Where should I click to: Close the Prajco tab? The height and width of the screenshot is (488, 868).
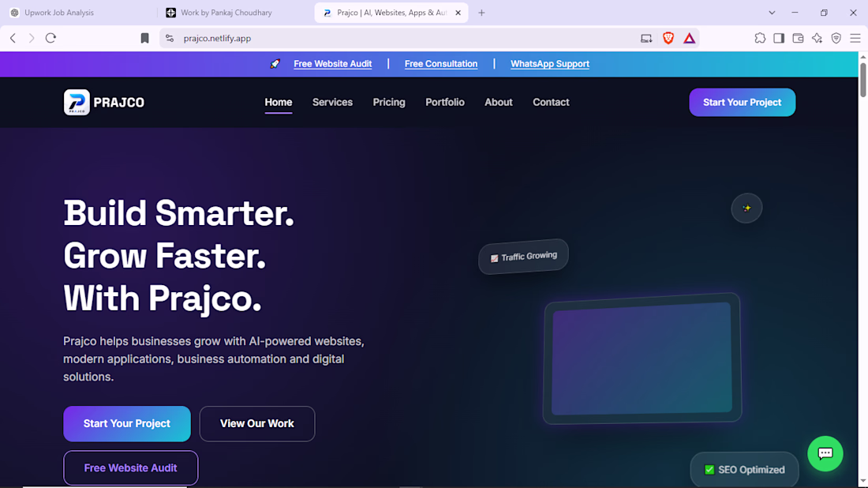pyautogui.click(x=458, y=13)
